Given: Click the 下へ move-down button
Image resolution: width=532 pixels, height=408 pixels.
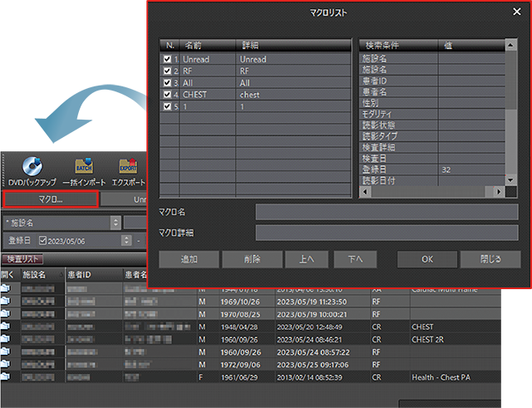Looking at the screenshot, I should (x=355, y=258).
